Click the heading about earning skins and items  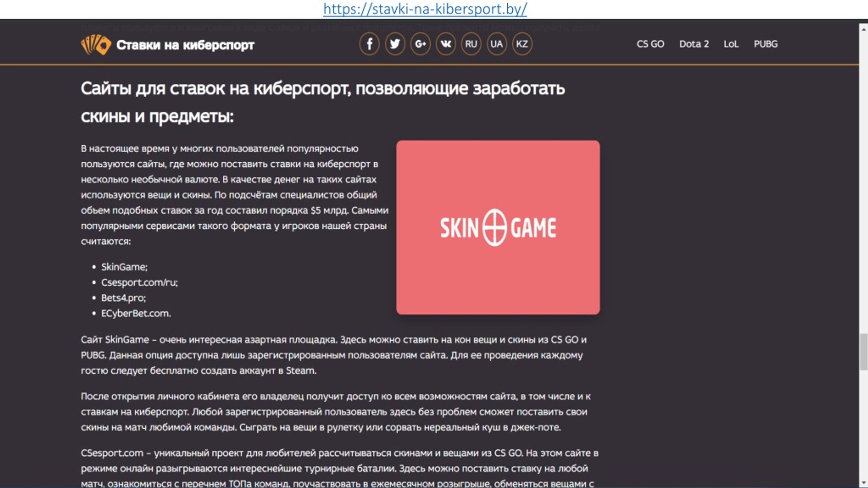[x=323, y=102]
